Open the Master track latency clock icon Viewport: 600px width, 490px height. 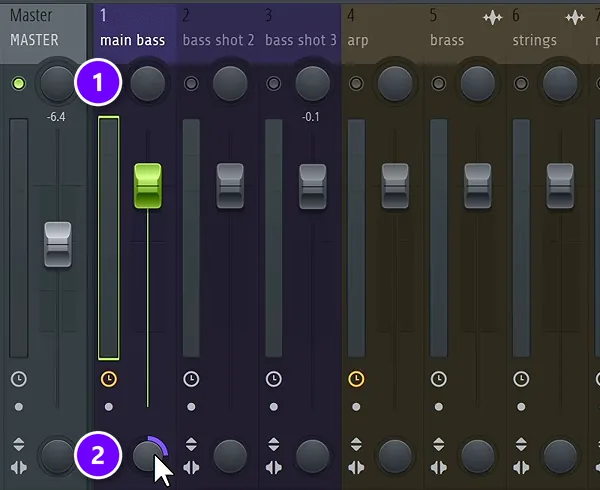(19, 379)
